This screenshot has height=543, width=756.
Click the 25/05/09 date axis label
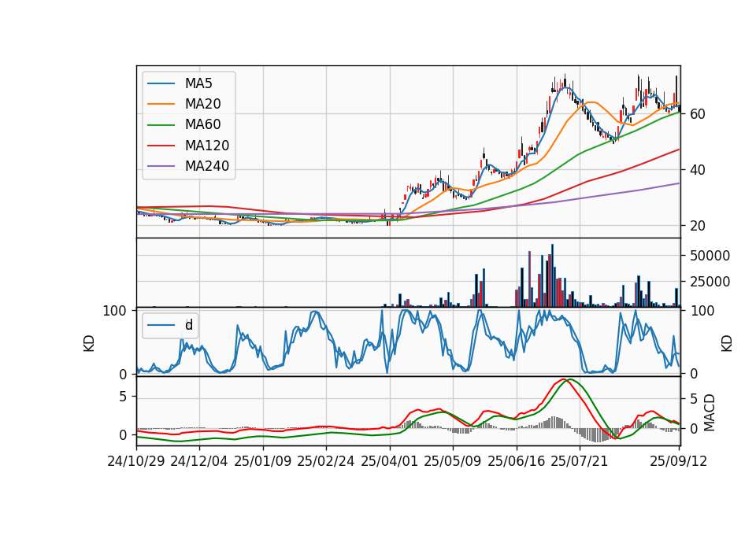point(453,461)
